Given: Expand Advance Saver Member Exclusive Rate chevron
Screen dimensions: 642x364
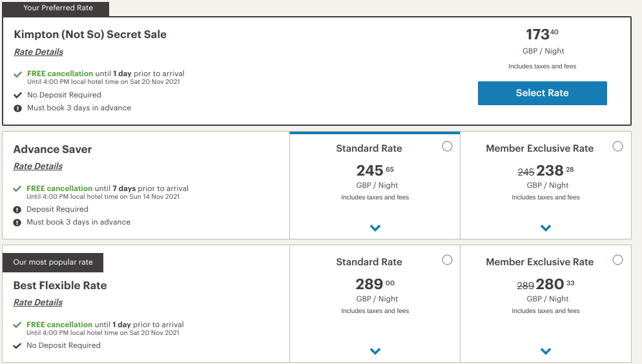Looking at the screenshot, I should (546, 228).
